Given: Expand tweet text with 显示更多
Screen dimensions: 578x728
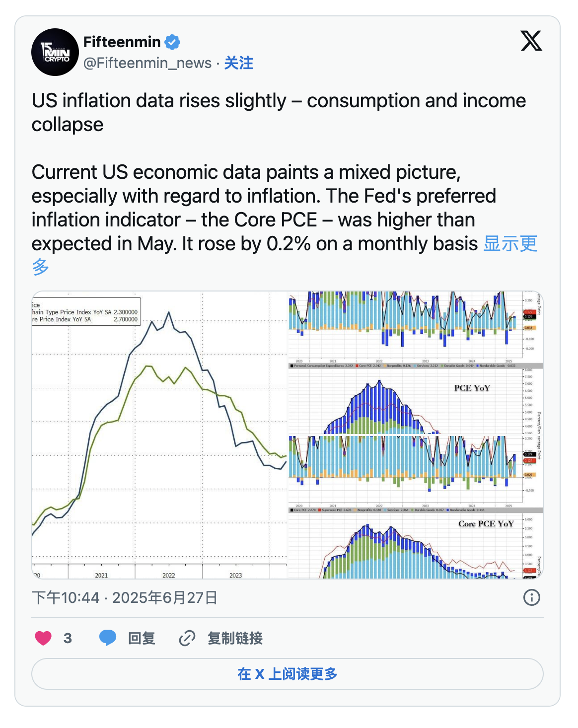Looking at the screenshot, I should (510, 244).
